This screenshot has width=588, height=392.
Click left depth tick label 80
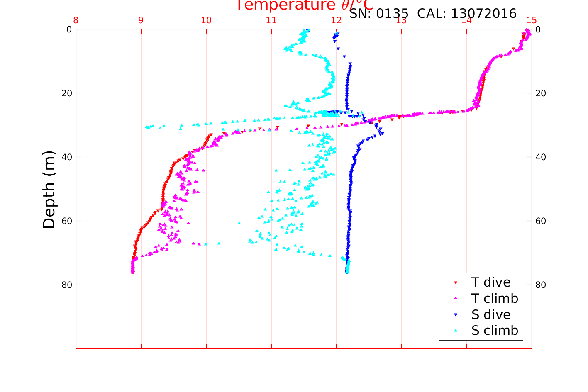(x=66, y=285)
